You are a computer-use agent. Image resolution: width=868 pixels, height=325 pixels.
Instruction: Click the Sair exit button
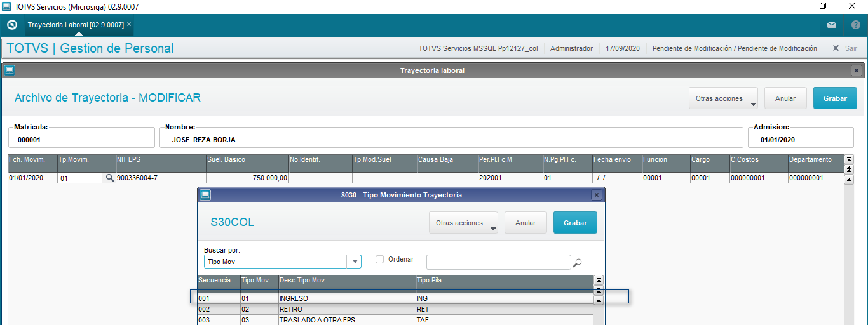pyautogui.click(x=845, y=48)
